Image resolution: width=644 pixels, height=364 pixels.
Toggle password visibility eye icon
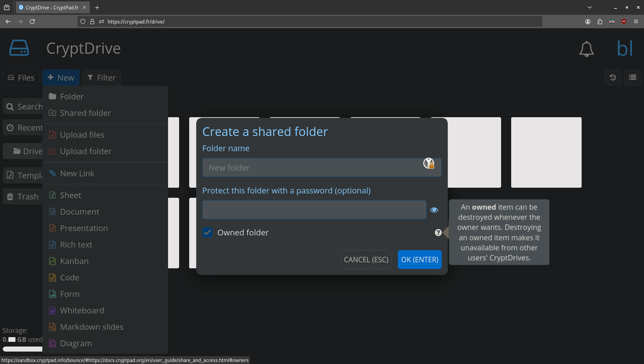pos(434,210)
